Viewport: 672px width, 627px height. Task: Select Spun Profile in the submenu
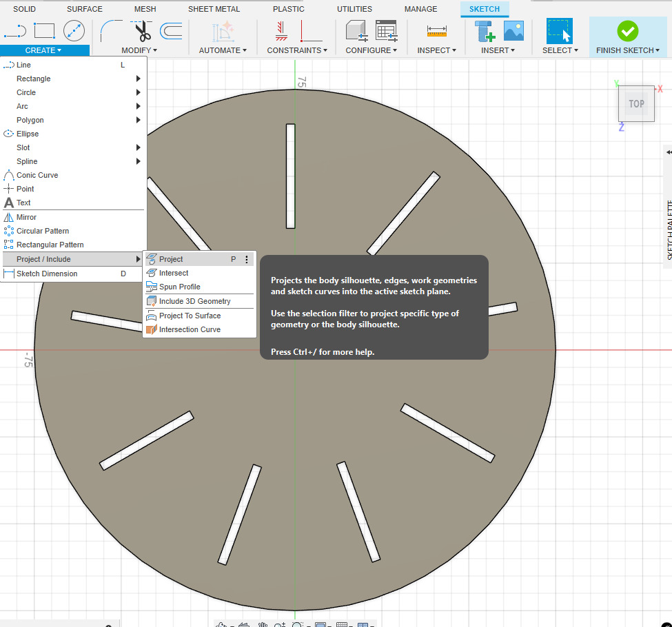[199, 287]
